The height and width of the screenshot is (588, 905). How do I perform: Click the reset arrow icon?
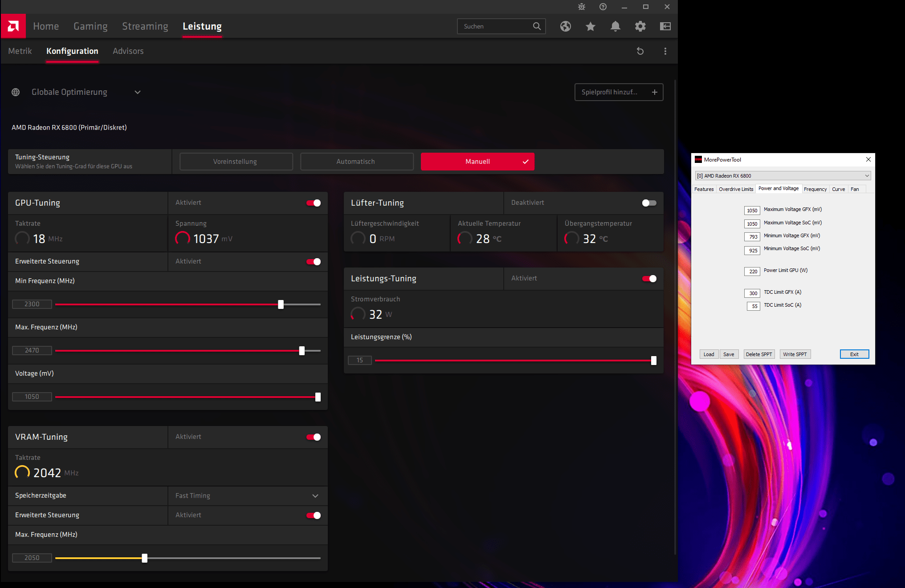[x=640, y=51]
